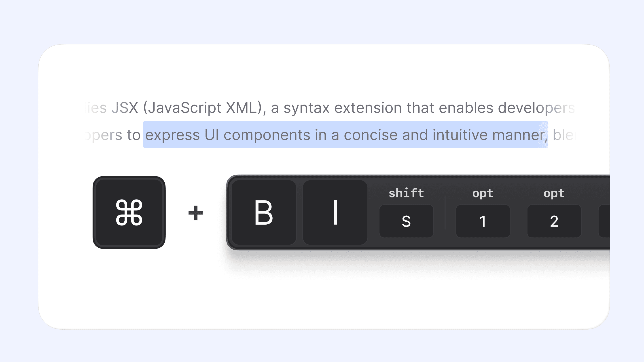Click the word 'to' before the selection
The height and width of the screenshot is (362, 644).
click(x=134, y=135)
